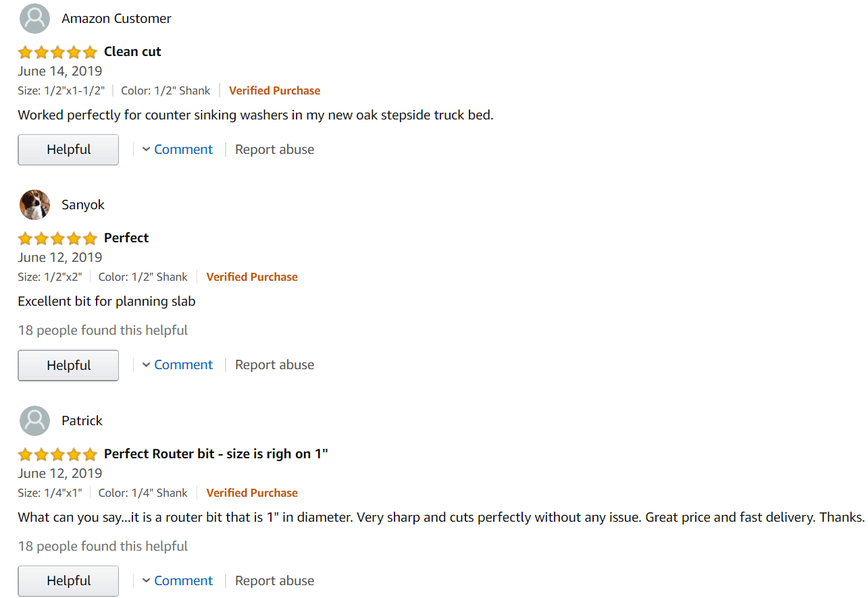This screenshot has width=868, height=598.
Task: Open 'Perfect Router bit - size is righ on 1"' title
Action: point(216,454)
